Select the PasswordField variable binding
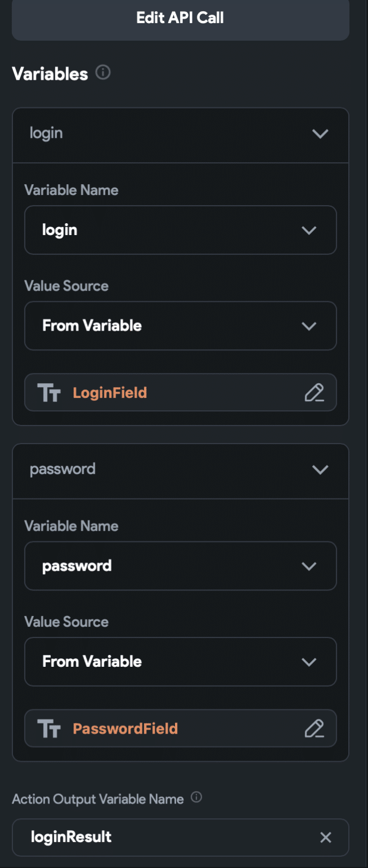Screen dimensions: 368x868 coord(125,728)
